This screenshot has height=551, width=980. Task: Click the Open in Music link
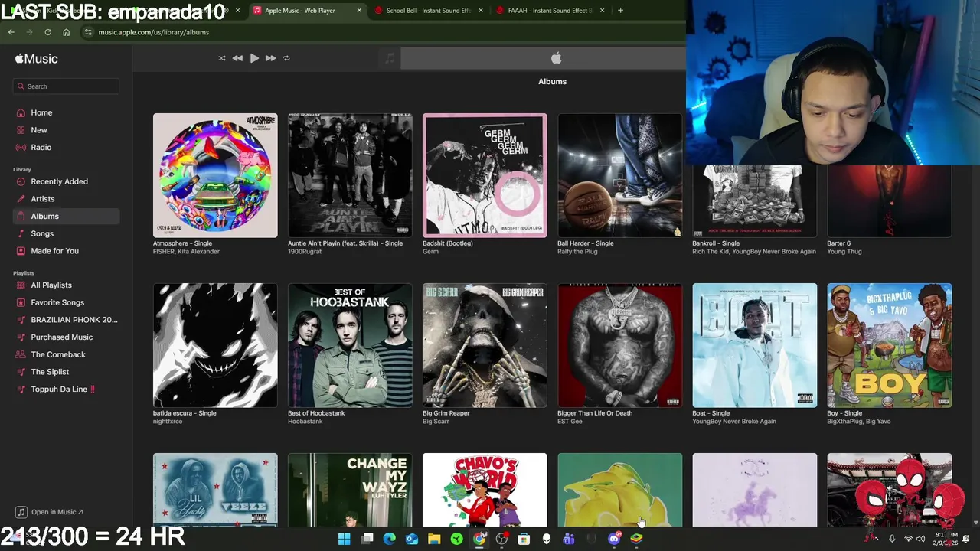coord(51,512)
